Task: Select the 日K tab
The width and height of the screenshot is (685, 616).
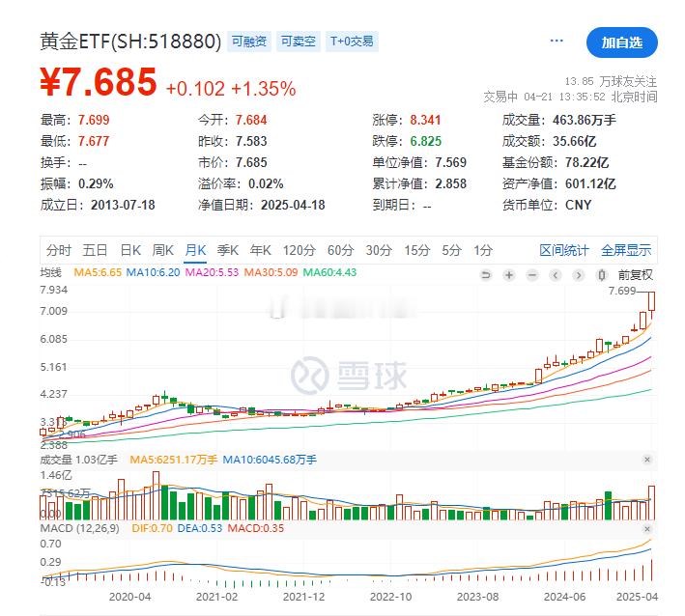Action: click(x=130, y=250)
